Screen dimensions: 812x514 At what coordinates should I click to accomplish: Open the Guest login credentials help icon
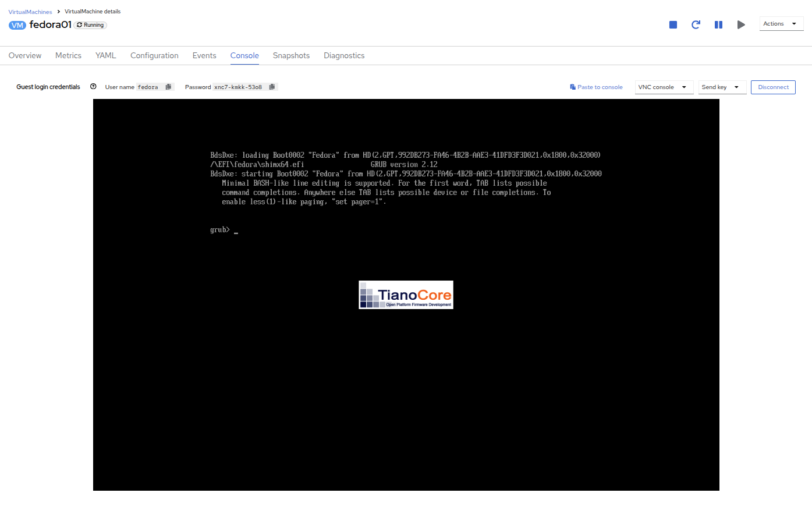(x=93, y=87)
